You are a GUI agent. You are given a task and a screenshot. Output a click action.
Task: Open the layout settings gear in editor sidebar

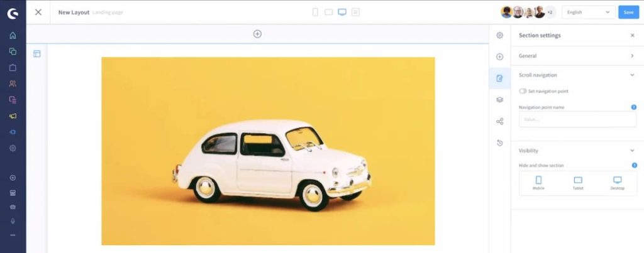pos(499,35)
